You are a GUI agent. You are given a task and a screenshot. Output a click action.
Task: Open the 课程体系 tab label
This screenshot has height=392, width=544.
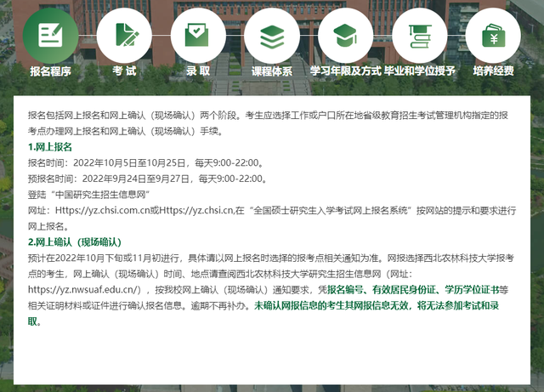(272, 71)
